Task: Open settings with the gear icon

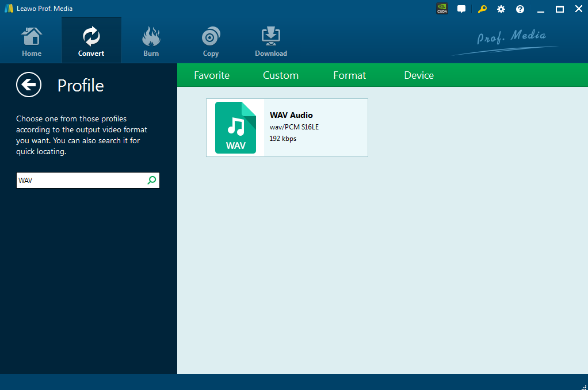Action: point(501,9)
